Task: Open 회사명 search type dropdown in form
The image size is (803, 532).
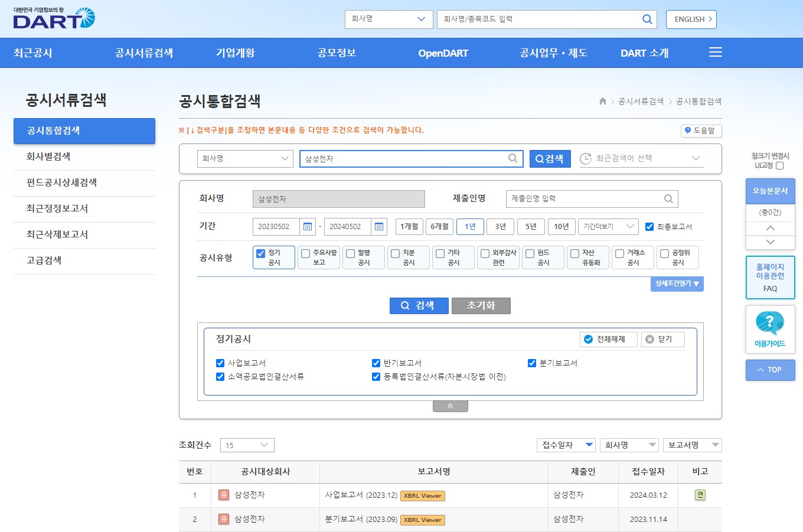Action: coord(245,158)
